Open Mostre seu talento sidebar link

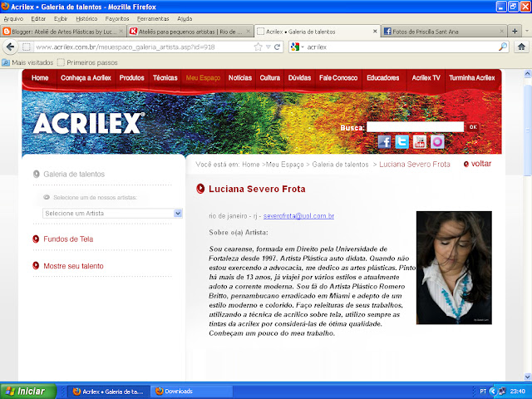pyautogui.click(x=73, y=266)
